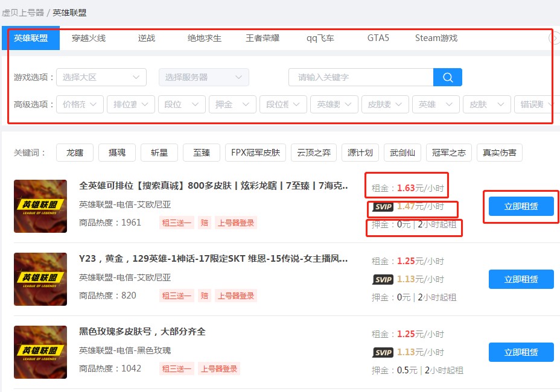
Task: Click the 赔 tag on Y23 黄金 listing
Action: point(205,296)
